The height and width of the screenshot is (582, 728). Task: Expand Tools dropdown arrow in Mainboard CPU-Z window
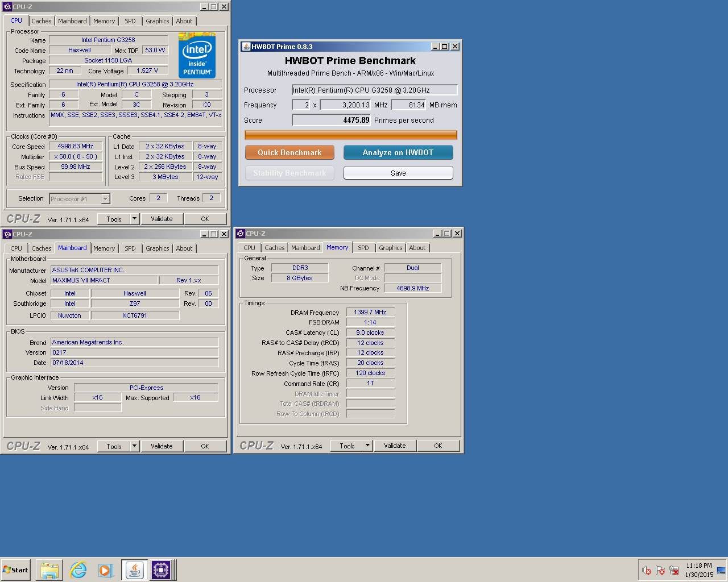coord(135,446)
